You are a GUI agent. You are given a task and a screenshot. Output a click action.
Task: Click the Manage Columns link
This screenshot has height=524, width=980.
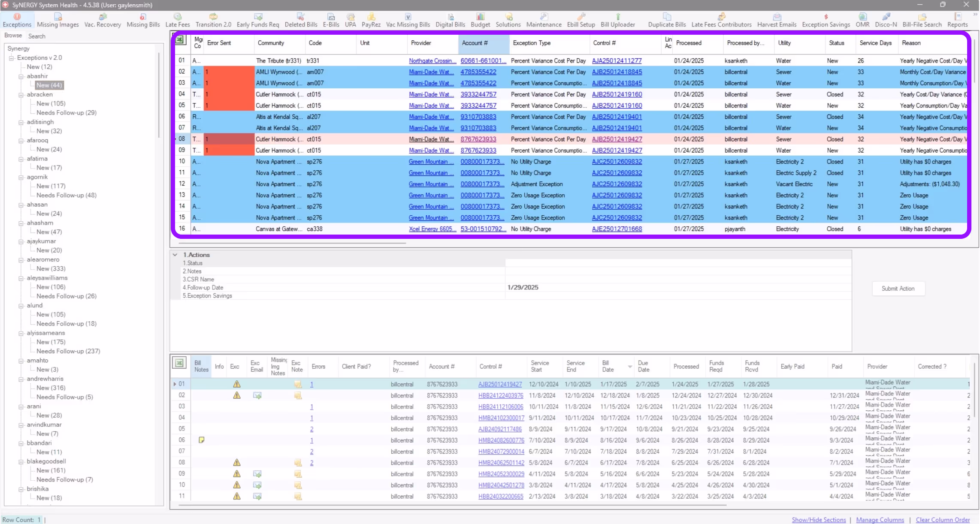click(x=880, y=520)
